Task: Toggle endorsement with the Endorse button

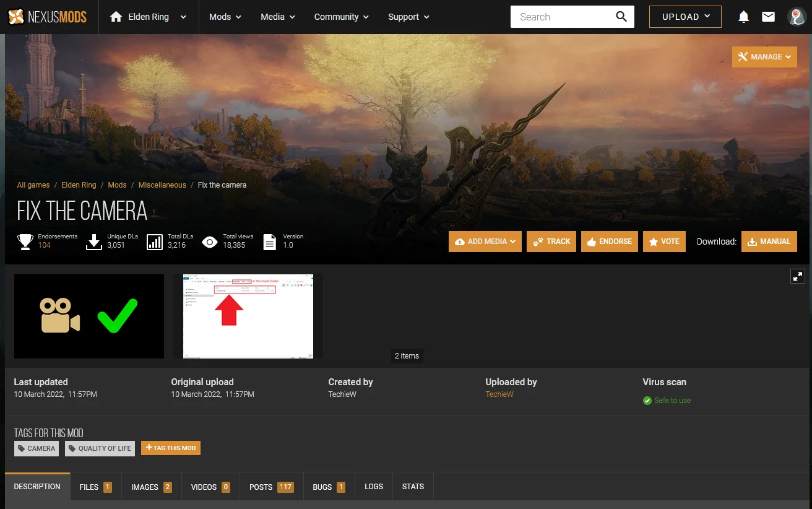Action: click(609, 241)
